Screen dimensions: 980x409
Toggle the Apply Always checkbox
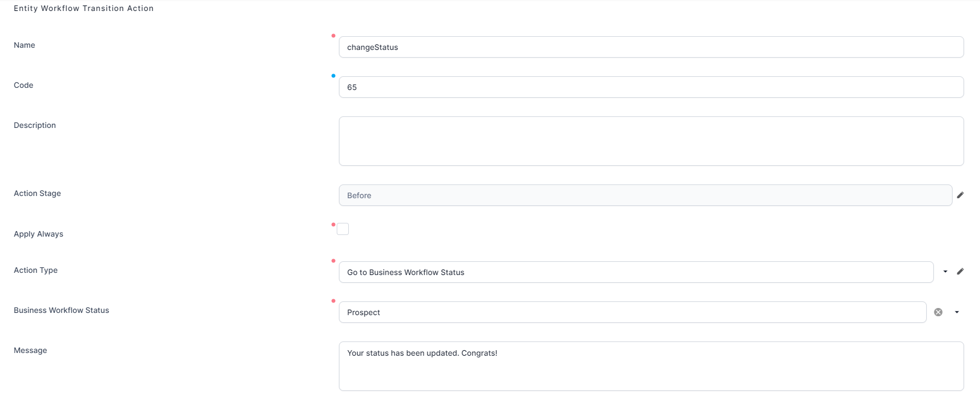[x=343, y=229]
